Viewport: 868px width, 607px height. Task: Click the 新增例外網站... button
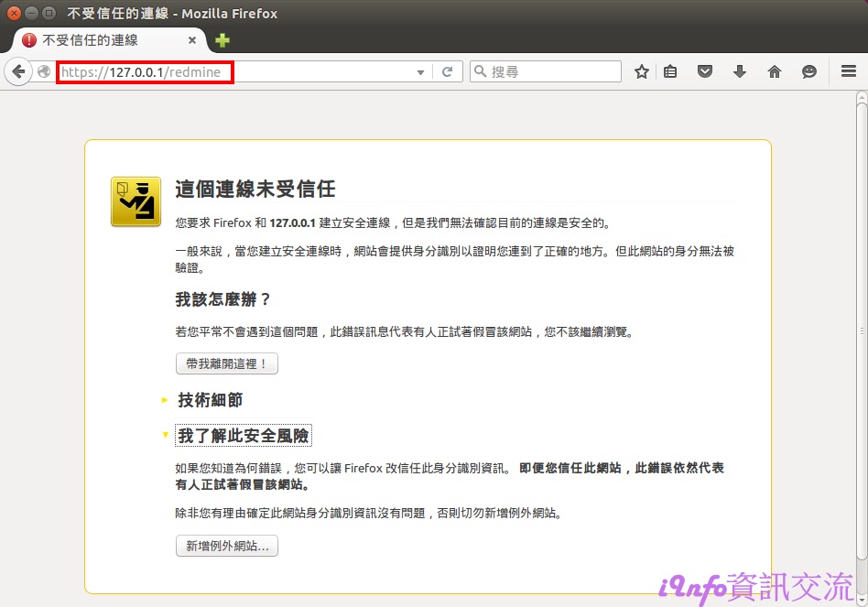click(227, 546)
